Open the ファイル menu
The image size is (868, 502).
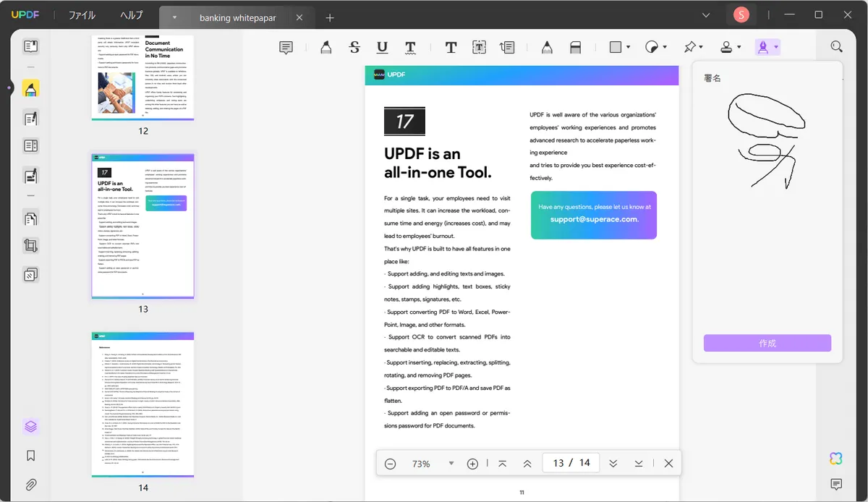pos(82,15)
